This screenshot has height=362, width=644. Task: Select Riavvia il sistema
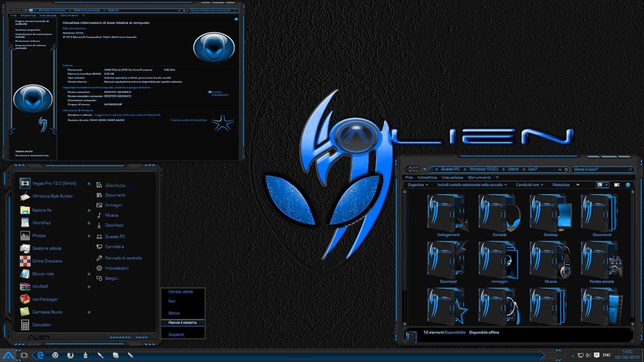coord(183,322)
